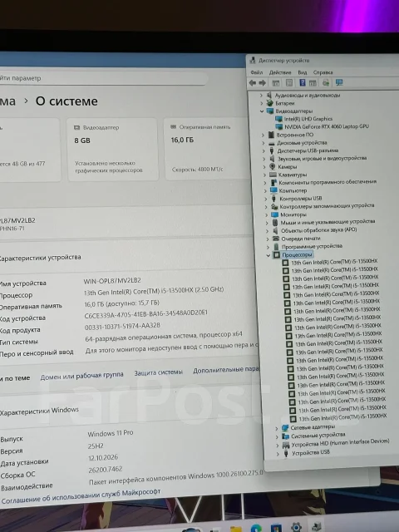Click the display icon of Intel(R) UHD Graphics

click(x=278, y=119)
